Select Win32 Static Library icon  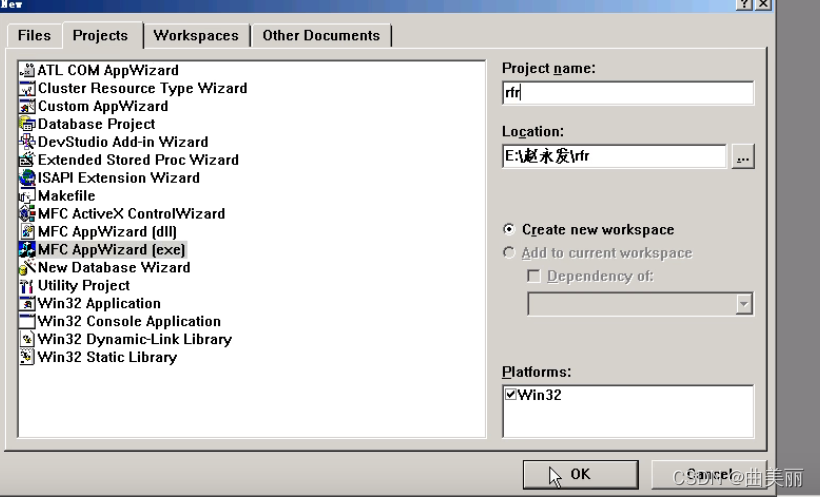27,357
